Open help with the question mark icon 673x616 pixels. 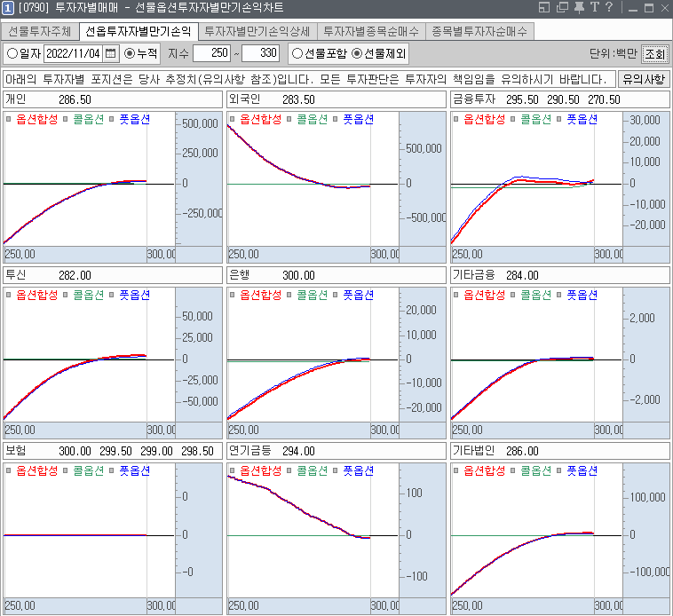[x=608, y=8]
